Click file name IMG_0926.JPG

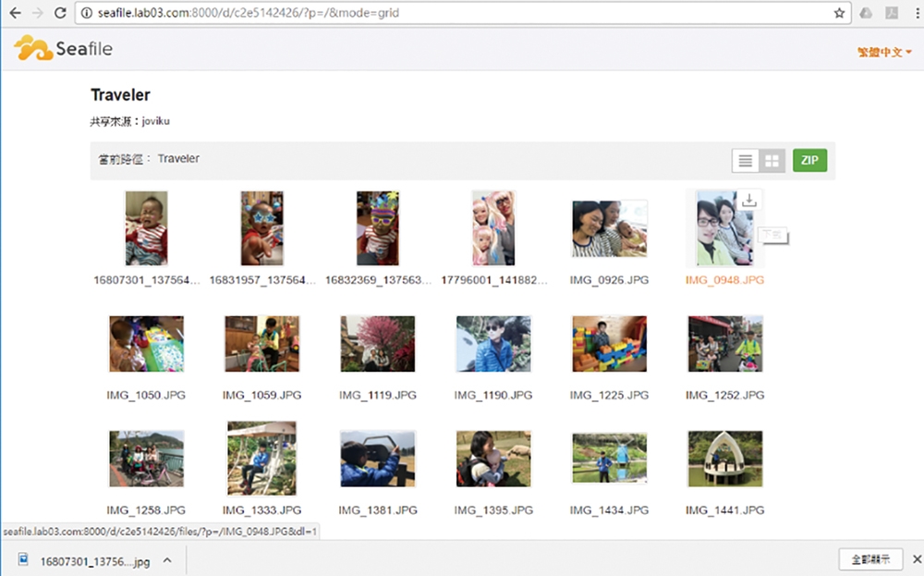[x=609, y=280]
